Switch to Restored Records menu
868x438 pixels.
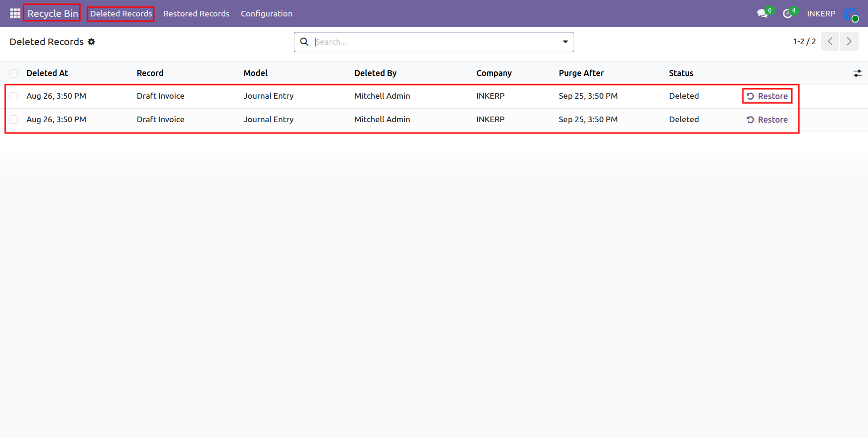pos(197,14)
